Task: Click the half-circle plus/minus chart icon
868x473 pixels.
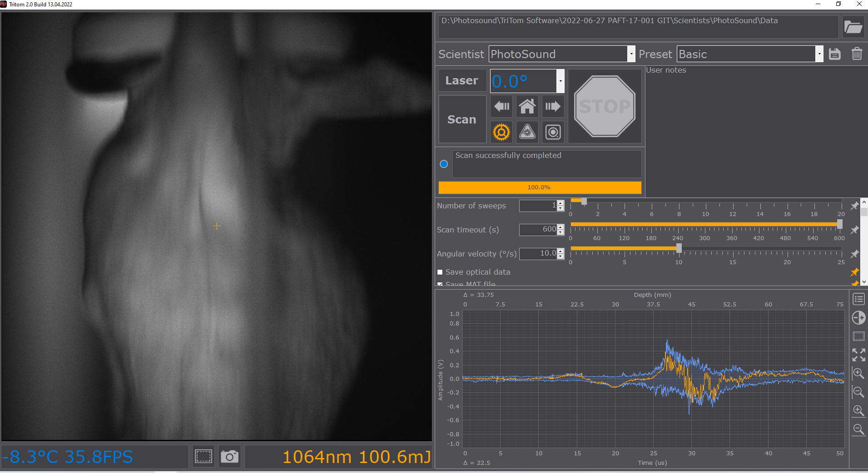Action: tap(858, 318)
